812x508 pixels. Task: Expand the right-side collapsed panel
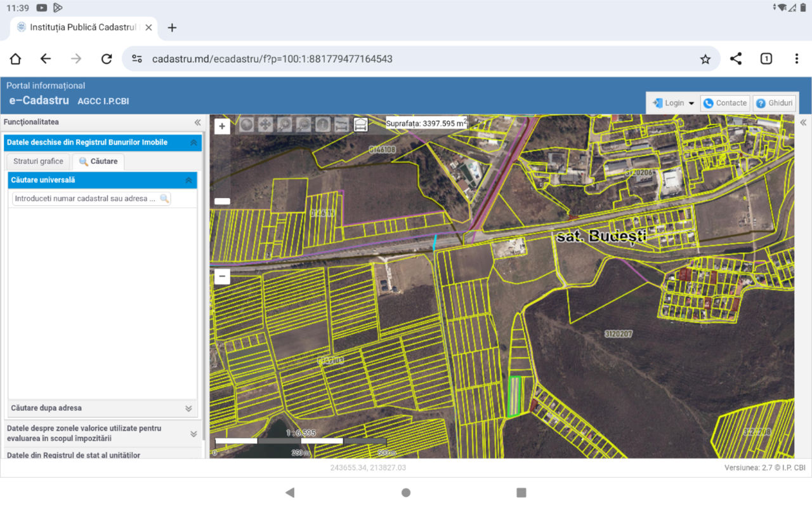pyautogui.click(x=803, y=122)
